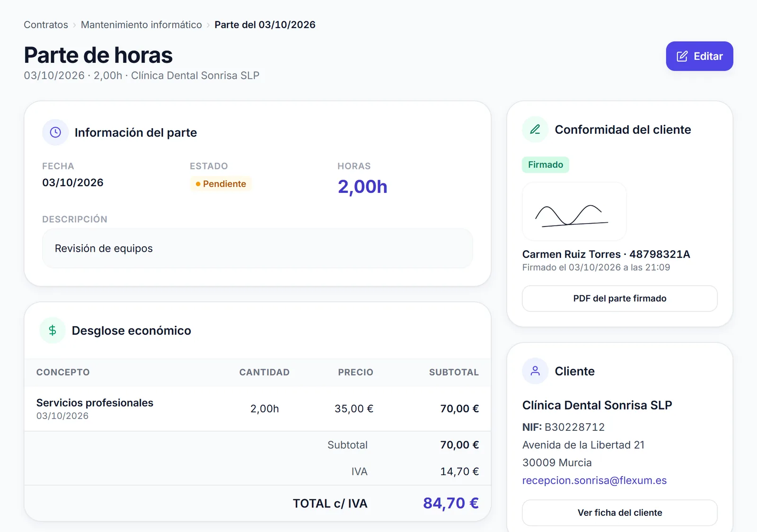Click the 30009 Murcia line
This screenshot has height=532, width=757.
tap(557, 462)
